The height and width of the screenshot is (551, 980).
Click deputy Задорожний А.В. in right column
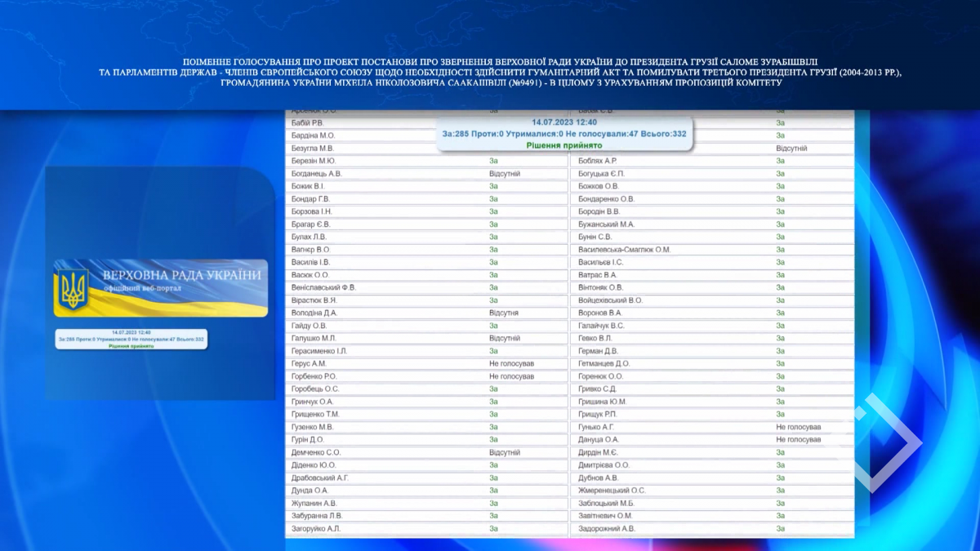pyautogui.click(x=606, y=529)
